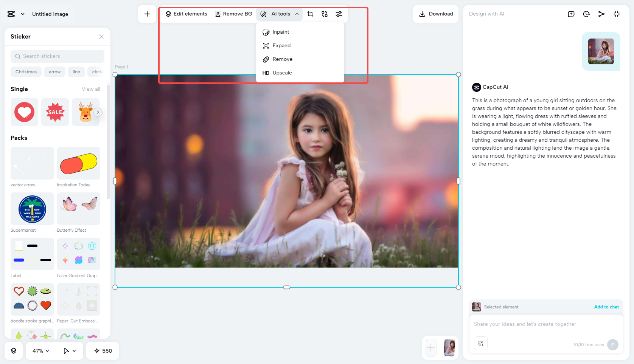Click the Christmas sticker filter tag
The height and width of the screenshot is (364, 634).
pos(26,71)
